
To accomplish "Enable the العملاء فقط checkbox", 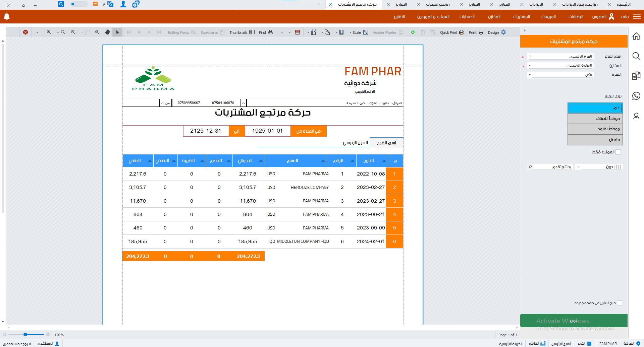I will (618, 152).
